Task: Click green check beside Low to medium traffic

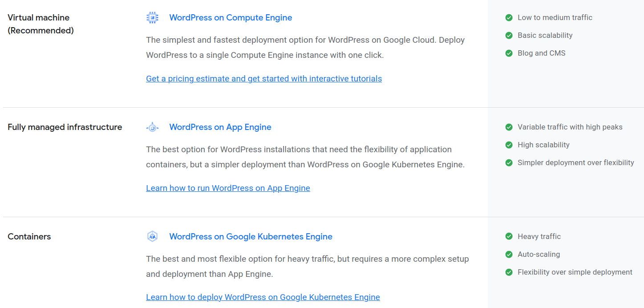Action: [x=509, y=18]
